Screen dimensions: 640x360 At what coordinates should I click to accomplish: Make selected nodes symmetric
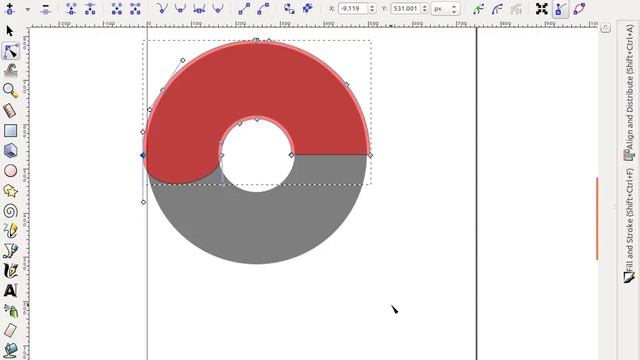point(199,9)
